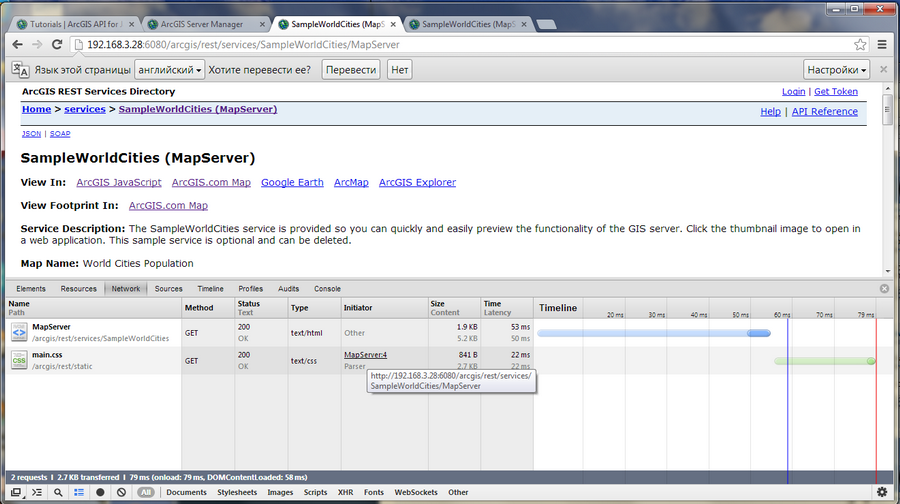This screenshot has width=900, height=504.
Task: Go forward with the browser forward arrow
Action: click(x=37, y=44)
